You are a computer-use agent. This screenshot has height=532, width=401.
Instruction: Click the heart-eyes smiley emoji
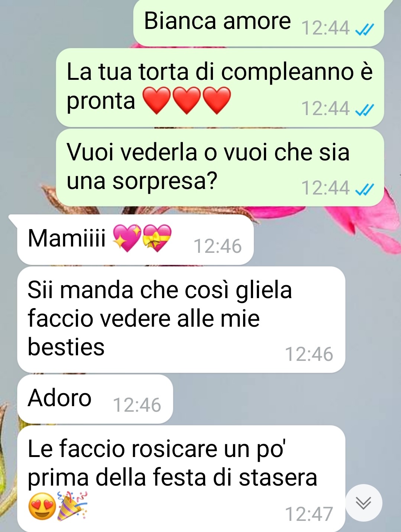pyautogui.click(x=42, y=506)
